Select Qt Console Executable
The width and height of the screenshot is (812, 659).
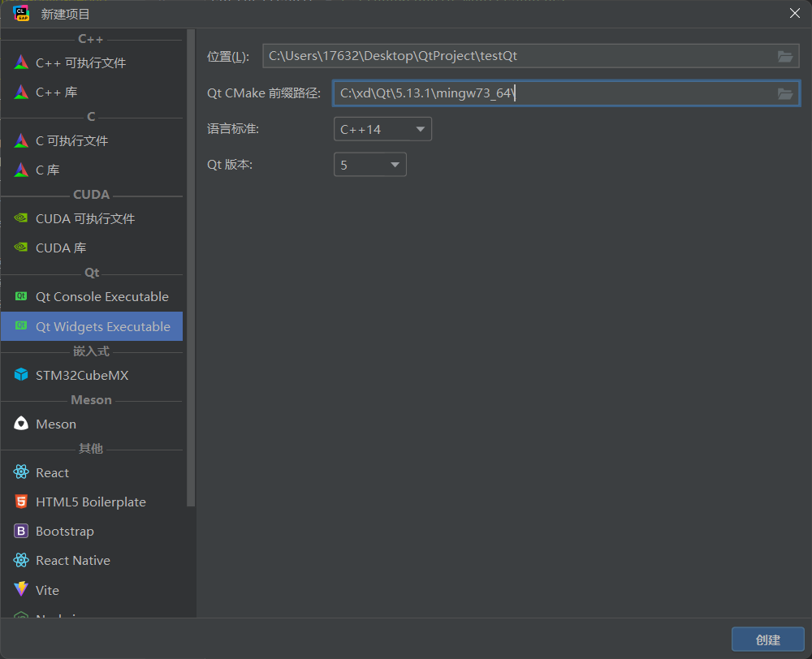click(92, 296)
